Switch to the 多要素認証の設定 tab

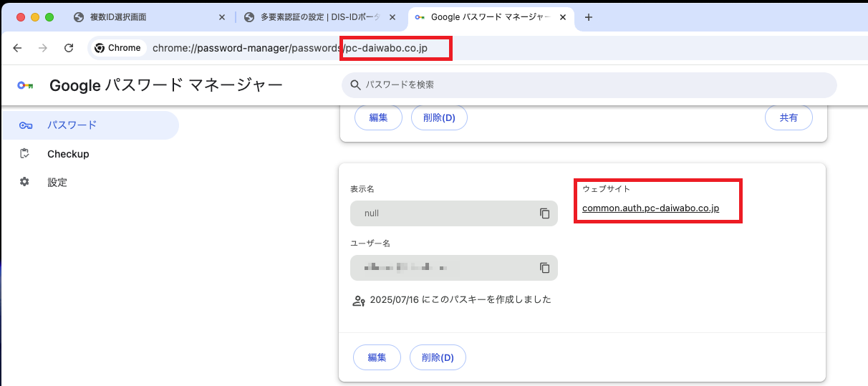click(315, 18)
